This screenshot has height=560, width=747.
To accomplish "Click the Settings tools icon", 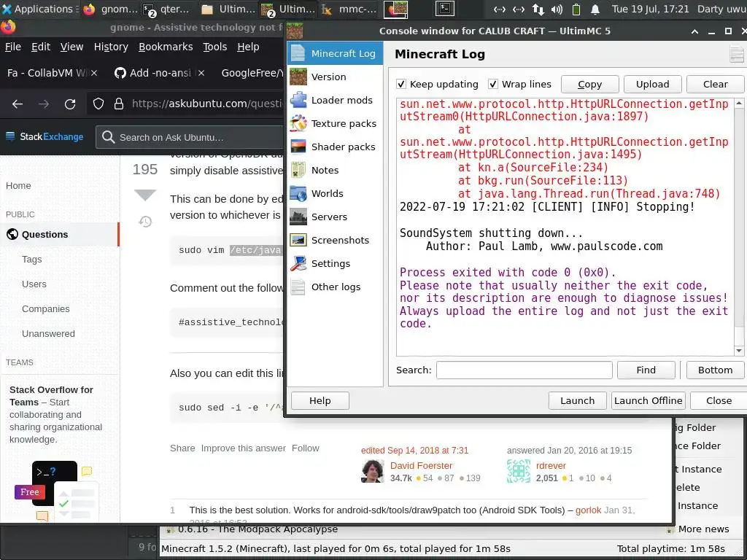I will (298, 263).
